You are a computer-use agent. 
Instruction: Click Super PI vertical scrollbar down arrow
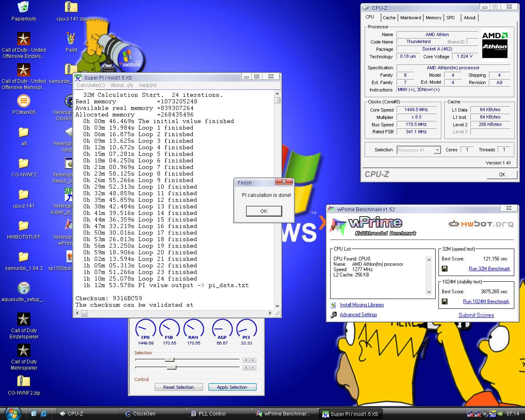277,306
